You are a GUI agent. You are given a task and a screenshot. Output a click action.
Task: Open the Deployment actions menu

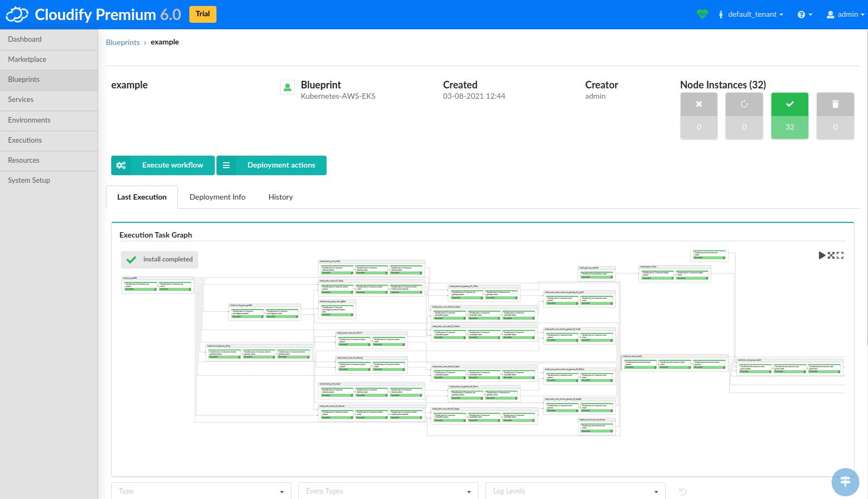point(280,165)
